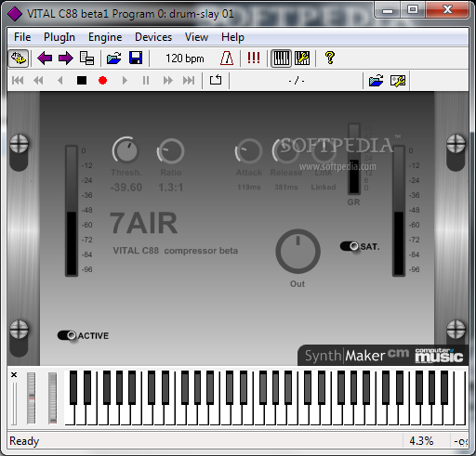The height and width of the screenshot is (456, 476).
Task: Open keyboard configuration wrench icon
Action: point(302,59)
